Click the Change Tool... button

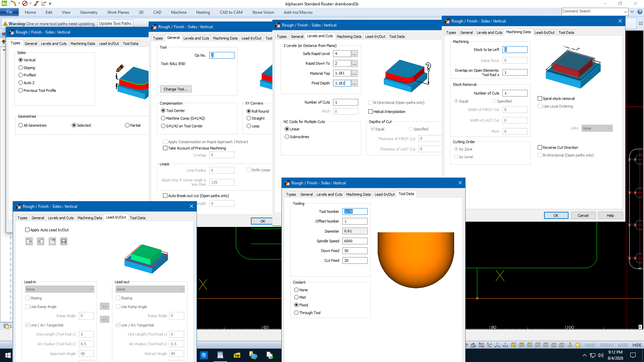tap(176, 89)
